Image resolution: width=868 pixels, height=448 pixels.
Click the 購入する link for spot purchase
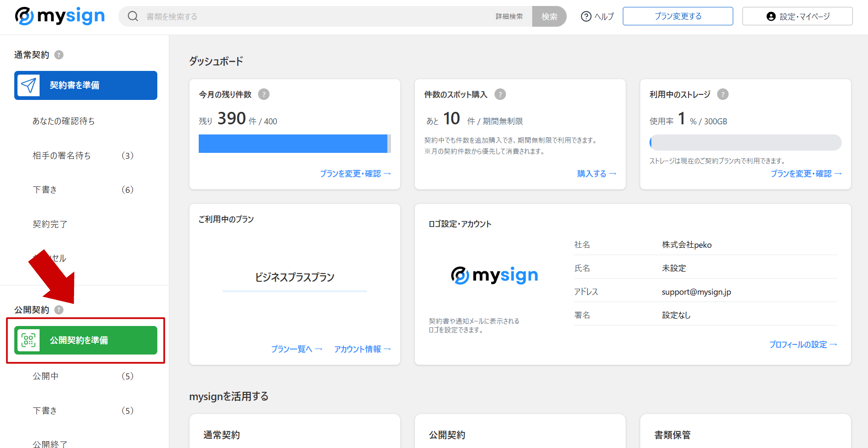(x=596, y=174)
